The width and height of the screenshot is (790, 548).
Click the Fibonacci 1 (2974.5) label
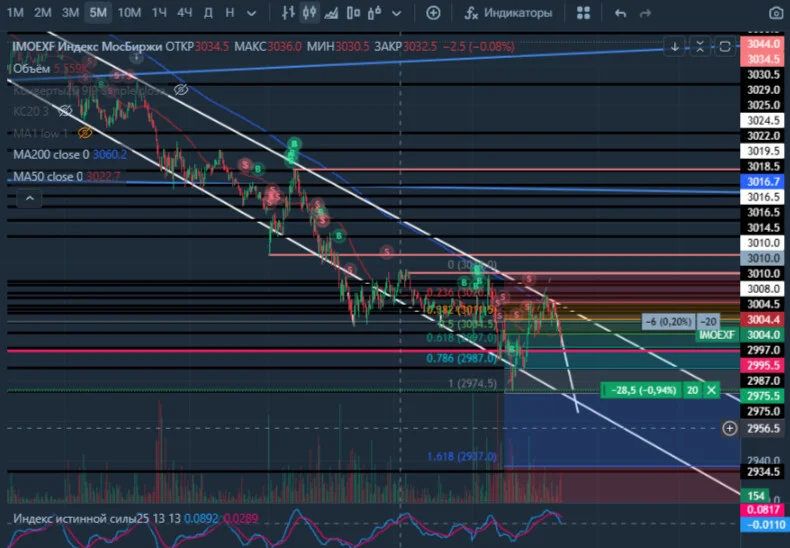coord(472,384)
